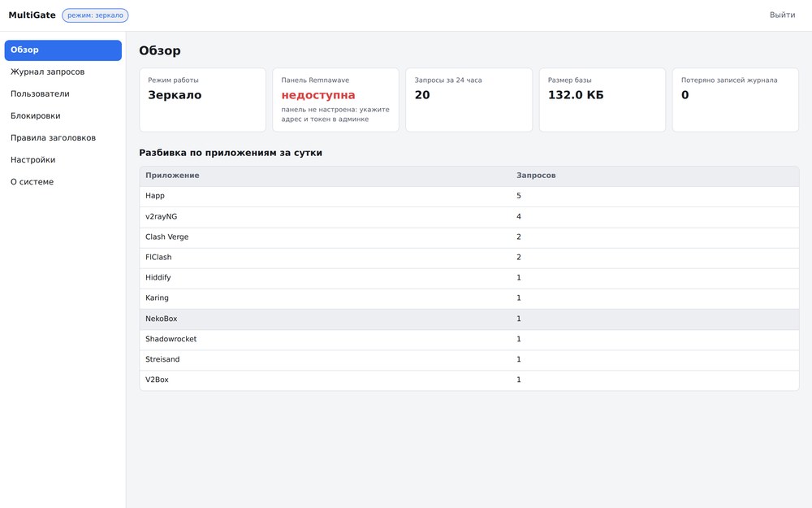
Task: Select the Streisand row name
Action: [x=162, y=359]
